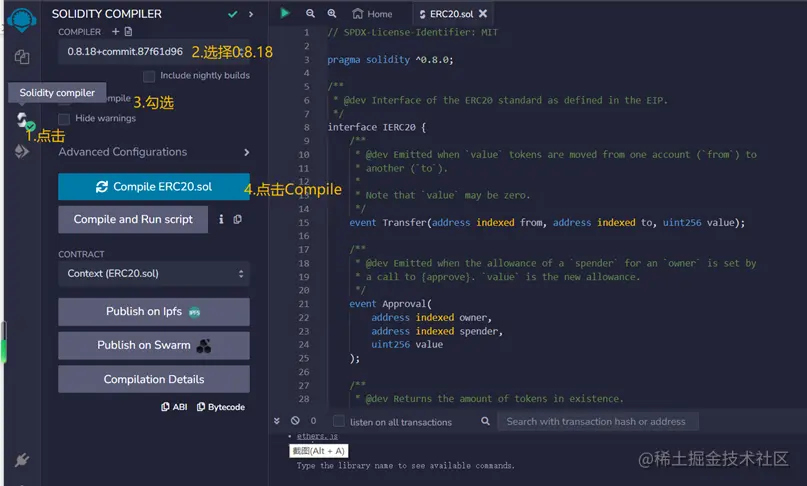Open the Context (ERC20.sol) contract dropdown
Image resolution: width=807 pixels, height=486 pixels.
[x=153, y=274]
